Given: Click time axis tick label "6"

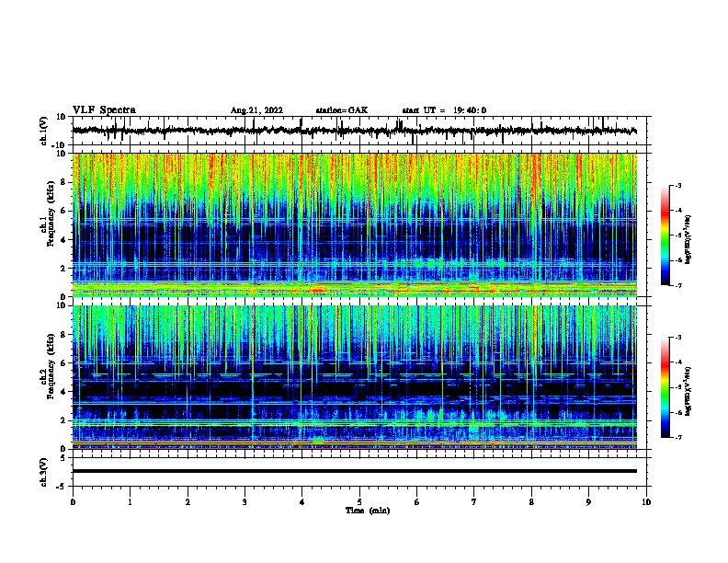Looking at the screenshot, I should pyautogui.click(x=417, y=502).
